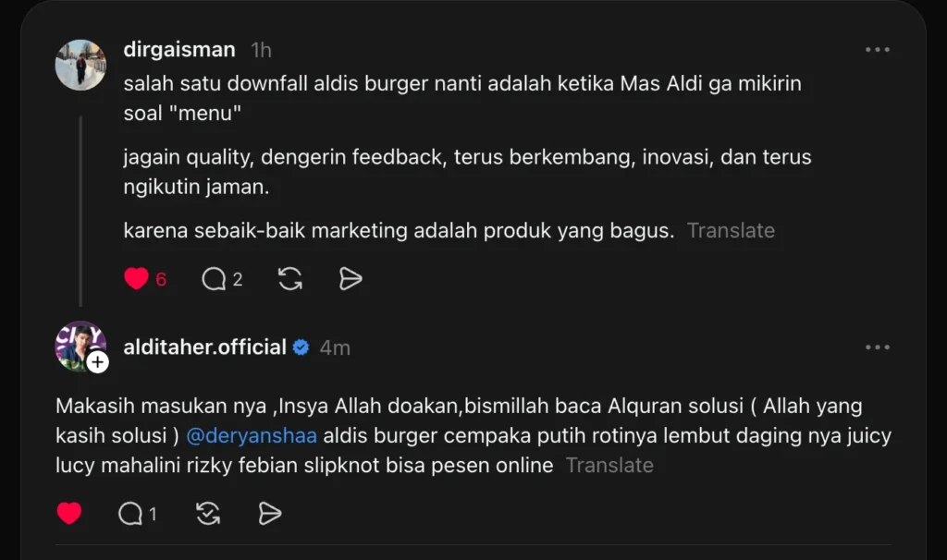Translate alditaher.official's reply
Screen dimensions: 947x560
pyautogui.click(x=609, y=466)
